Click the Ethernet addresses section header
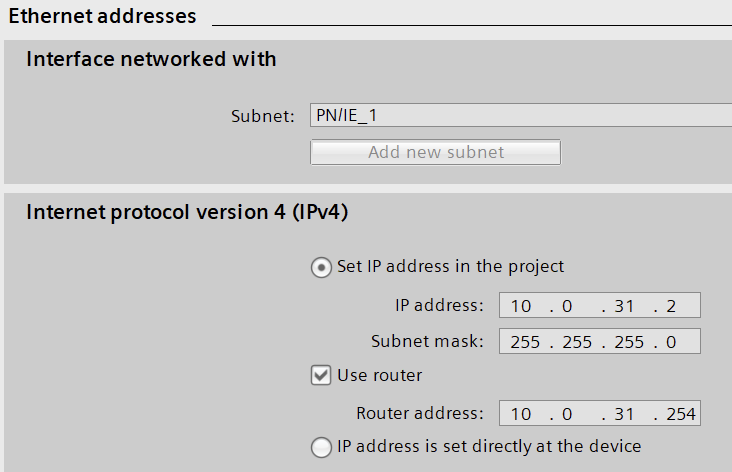This screenshot has width=732, height=472. (102, 16)
